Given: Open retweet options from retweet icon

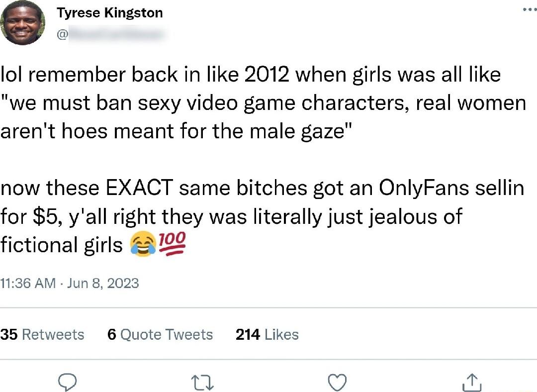Looking at the screenshot, I should [x=202, y=382].
